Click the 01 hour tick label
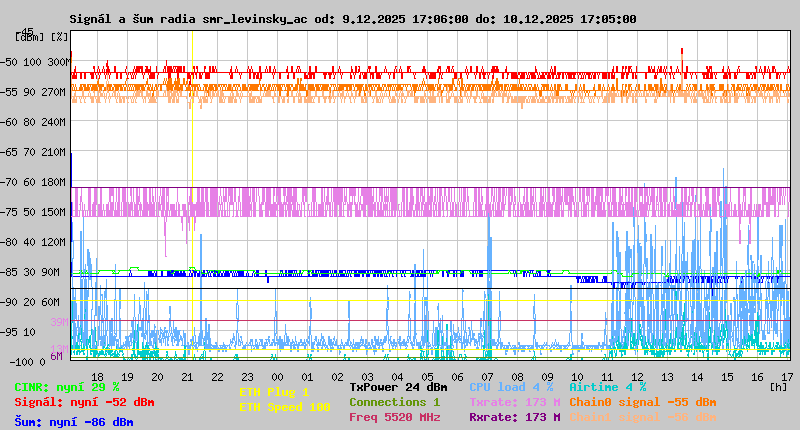The height and width of the screenshot is (430, 800). pyautogui.click(x=307, y=377)
